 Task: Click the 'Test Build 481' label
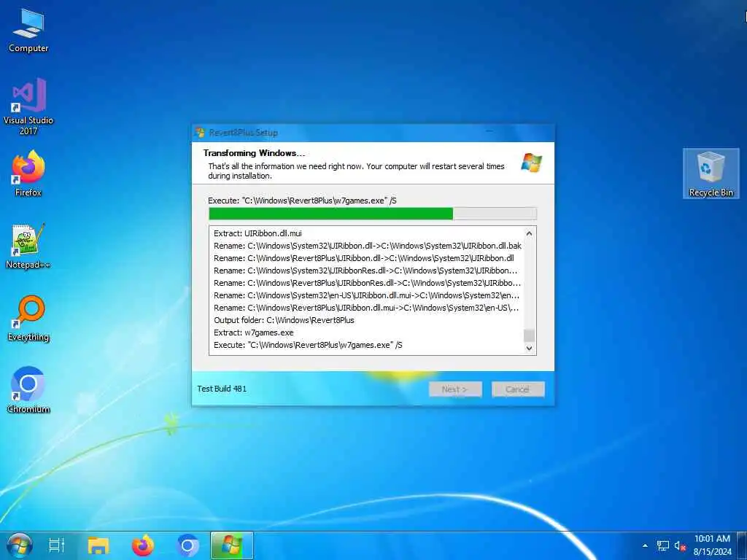(x=222, y=389)
